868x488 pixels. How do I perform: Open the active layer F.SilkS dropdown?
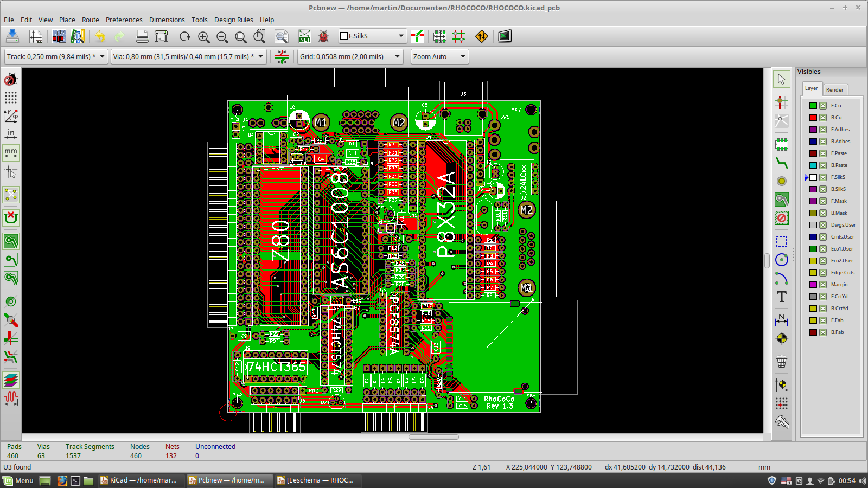coord(372,36)
